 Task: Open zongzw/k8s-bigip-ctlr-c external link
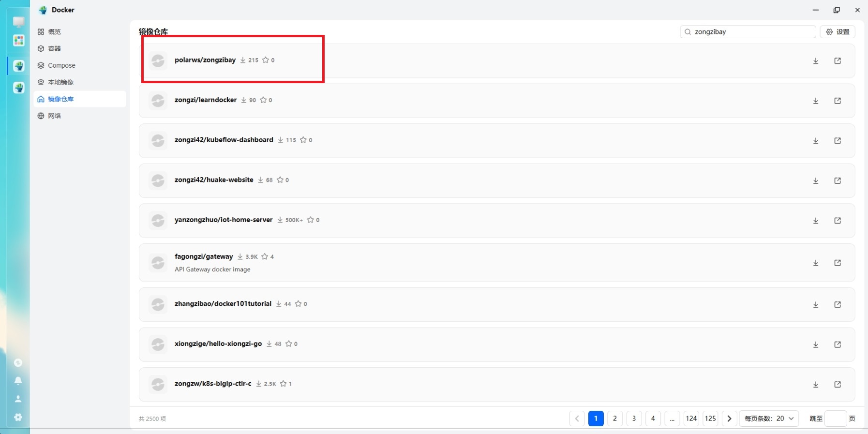point(838,385)
